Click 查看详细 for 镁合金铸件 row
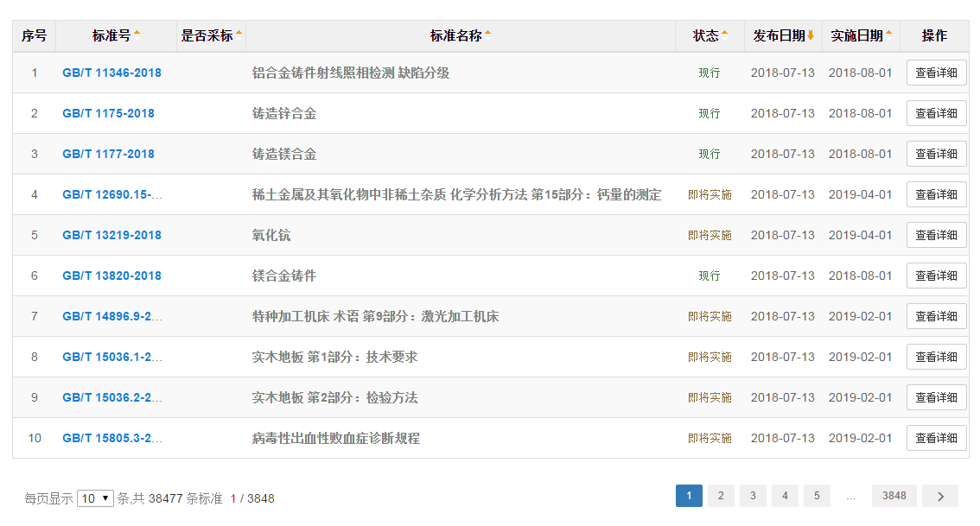 (x=936, y=276)
